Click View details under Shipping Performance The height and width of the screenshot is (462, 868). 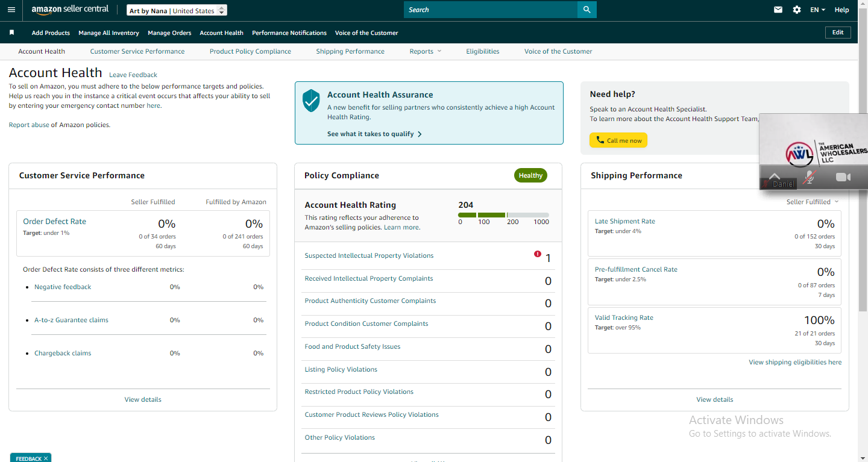[x=715, y=399]
